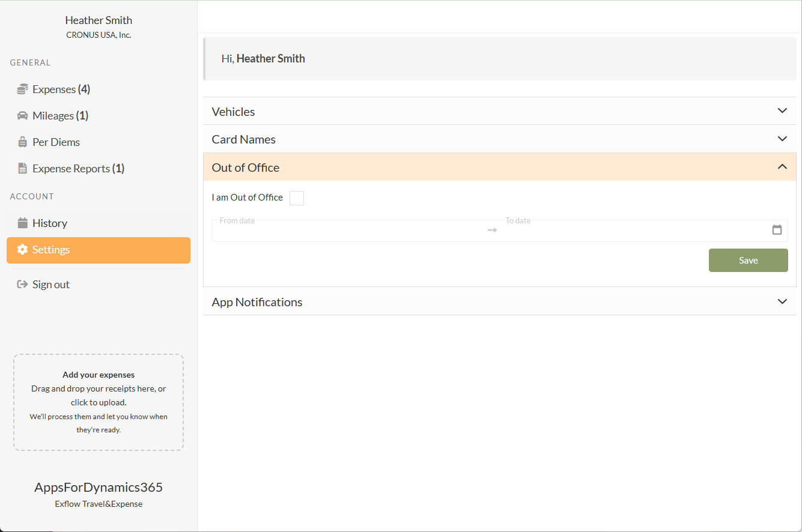The width and height of the screenshot is (802, 532).
Task: Click the Mileages car icon
Action: coord(22,115)
